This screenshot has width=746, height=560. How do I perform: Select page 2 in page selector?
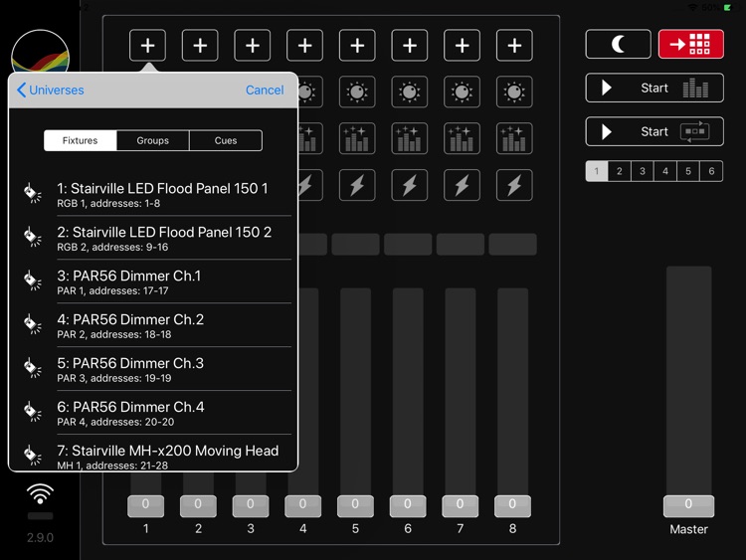pos(620,171)
